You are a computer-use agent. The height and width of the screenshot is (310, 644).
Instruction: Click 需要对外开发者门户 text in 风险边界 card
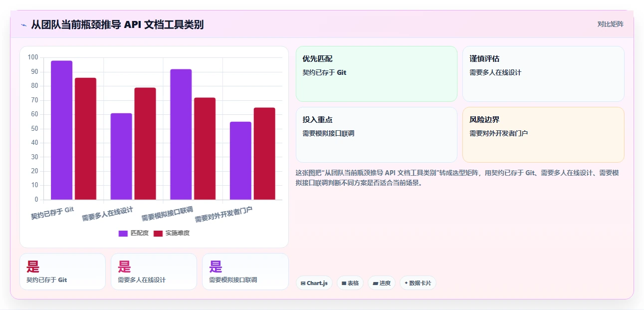click(x=498, y=133)
